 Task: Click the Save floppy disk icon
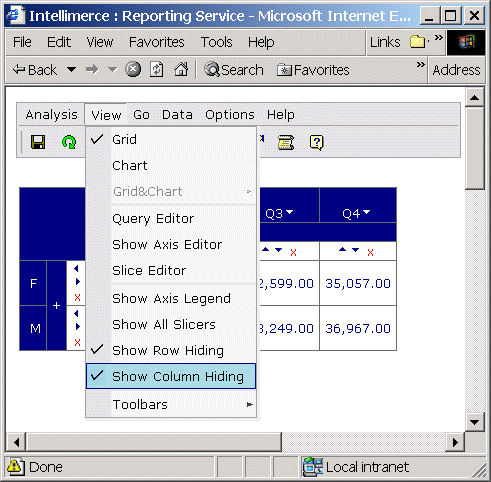tap(38, 142)
